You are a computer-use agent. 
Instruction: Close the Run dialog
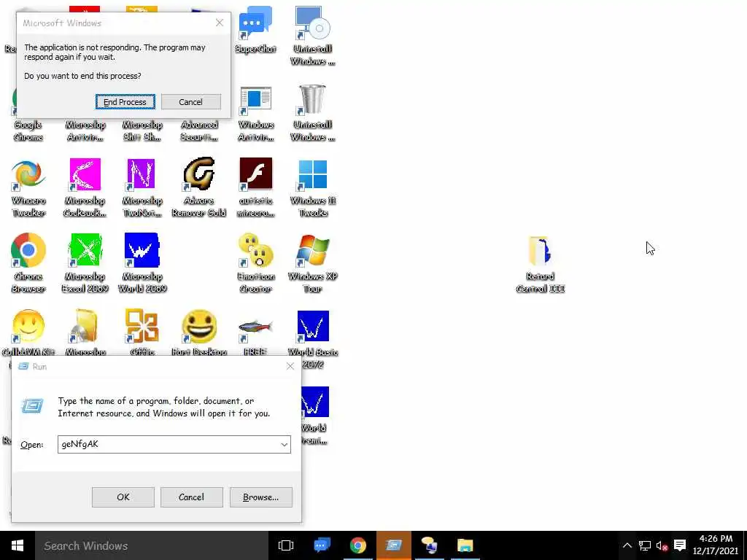(x=290, y=366)
